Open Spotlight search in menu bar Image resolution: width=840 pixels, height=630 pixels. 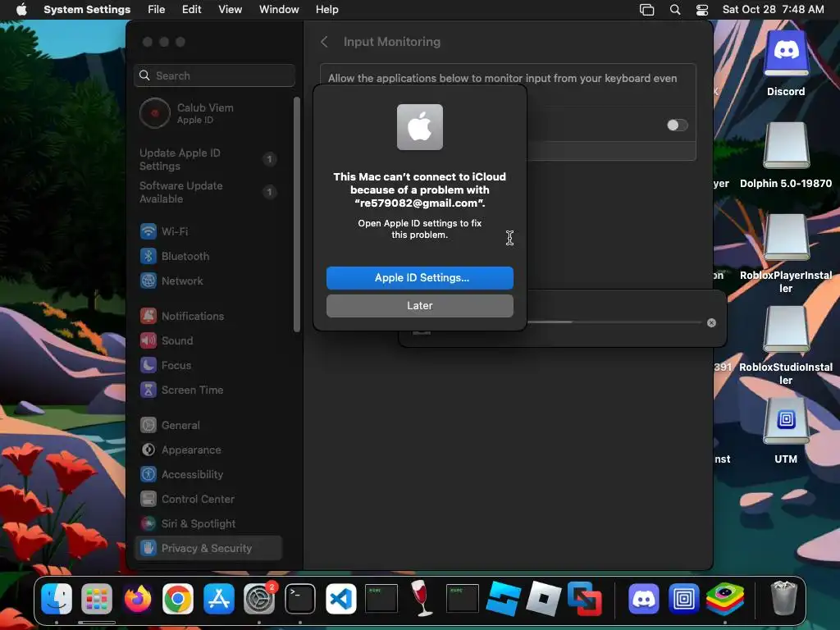[675, 10]
